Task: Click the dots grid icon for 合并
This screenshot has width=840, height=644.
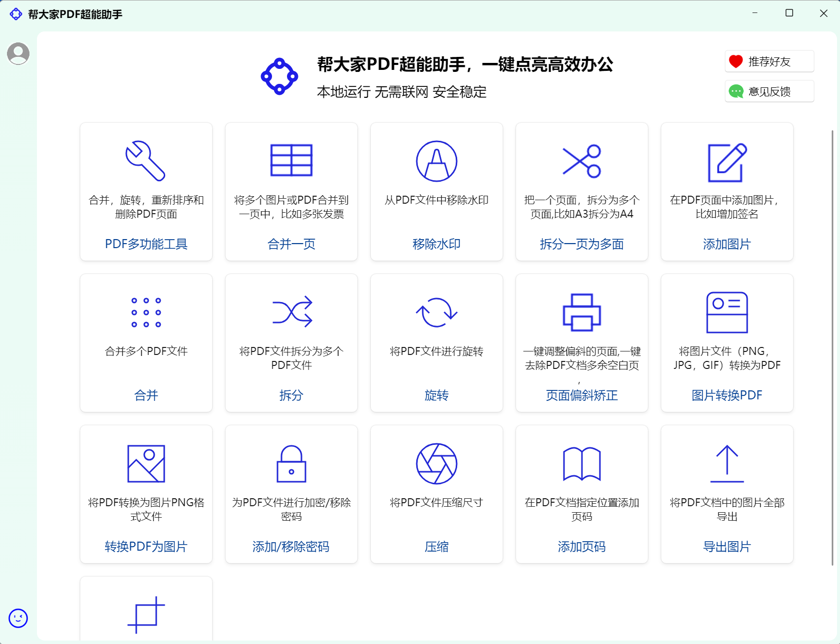Action: (146, 312)
